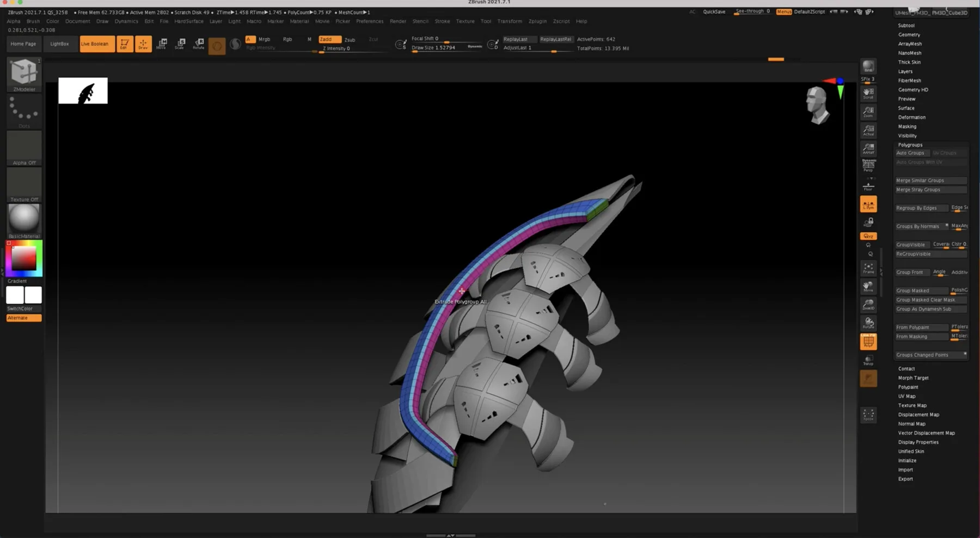
Task: Select the Draw mode icon
Action: point(143,44)
